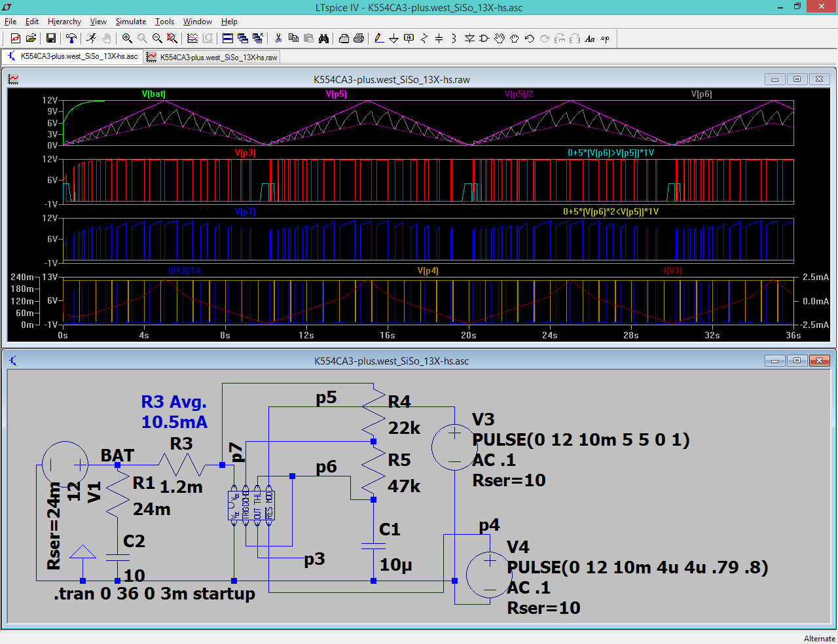Open the View menu
The height and width of the screenshot is (644, 838).
tap(98, 22)
